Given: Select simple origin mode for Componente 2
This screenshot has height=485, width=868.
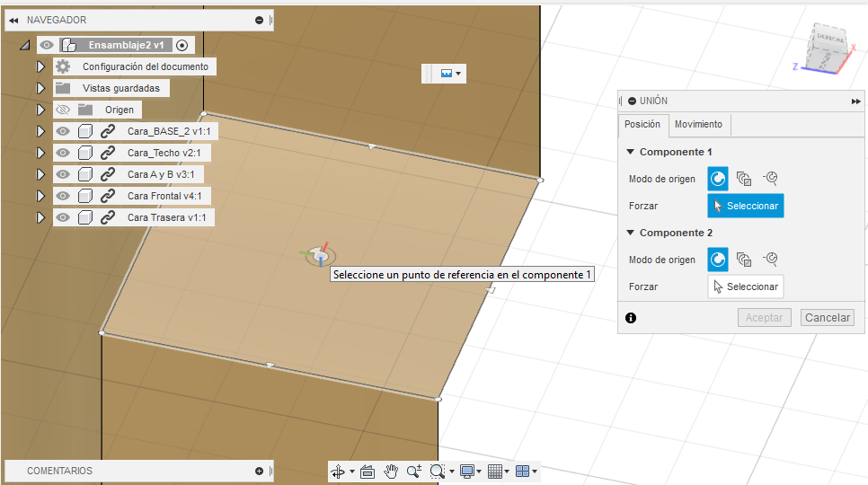Looking at the screenshot, I should pyautogui.click(x=718, y=260).
